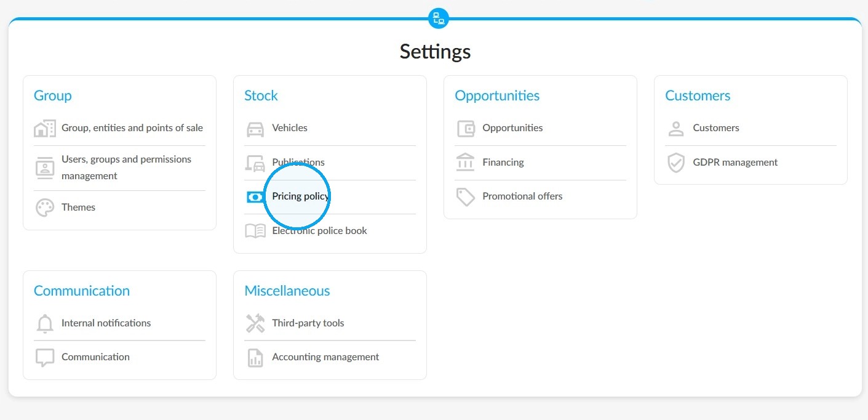The height and width of the screenshot is (420, 868).
Task: Select the Miscellaneous section heading
Action: (287, 291)
